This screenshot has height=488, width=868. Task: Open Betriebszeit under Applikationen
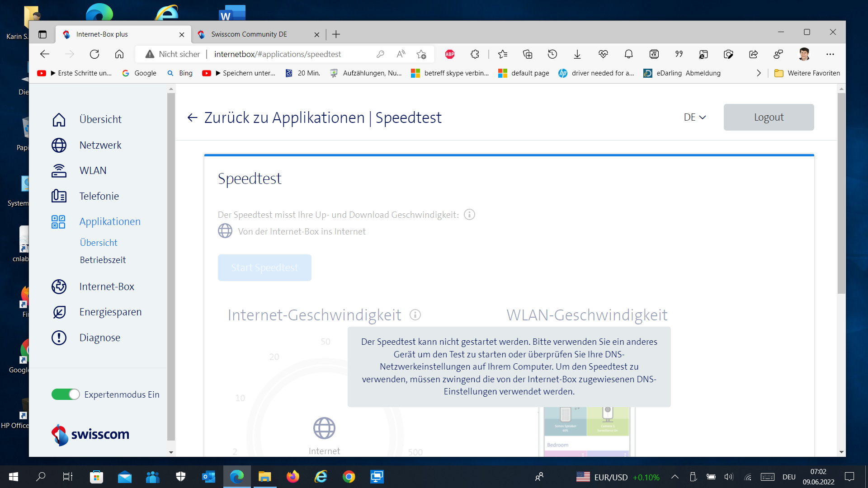pos(103,260)
